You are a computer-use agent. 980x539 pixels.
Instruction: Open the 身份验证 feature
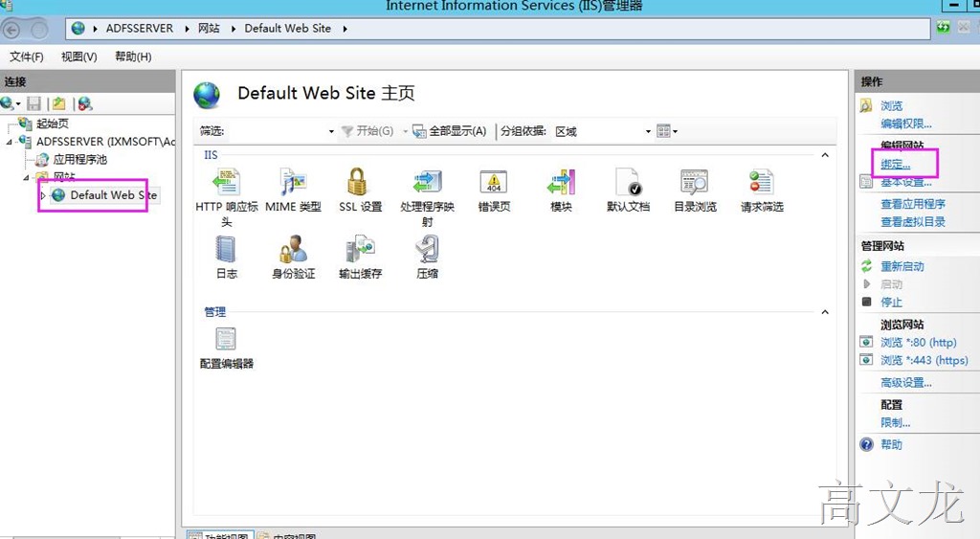(x=293, y=257)
